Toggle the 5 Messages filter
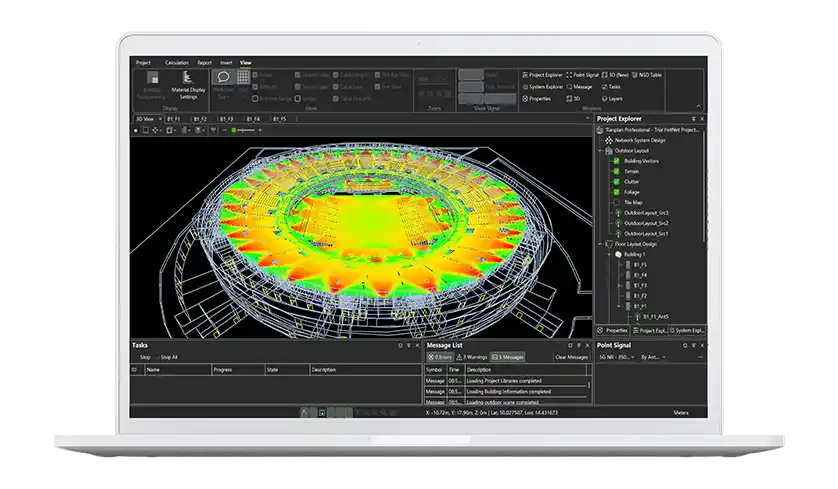Screen dimensions: 838x489 click(x=508, y=357)
